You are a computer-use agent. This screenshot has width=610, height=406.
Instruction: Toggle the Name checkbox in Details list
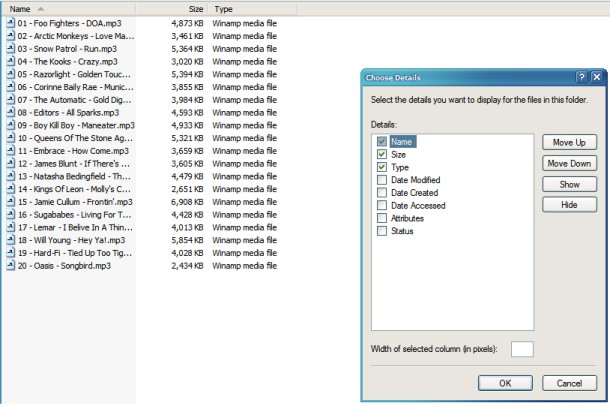click(382, 142)
